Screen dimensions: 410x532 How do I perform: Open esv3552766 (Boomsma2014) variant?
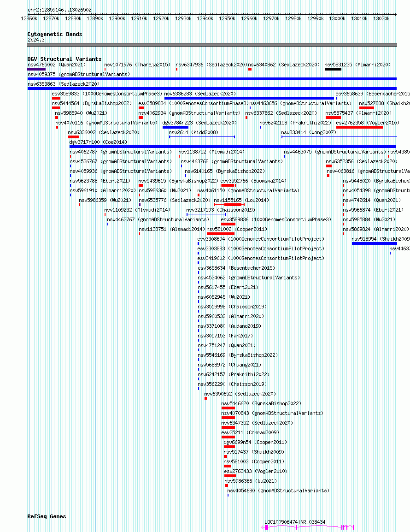pyautogui.click(x=253, y=181)
